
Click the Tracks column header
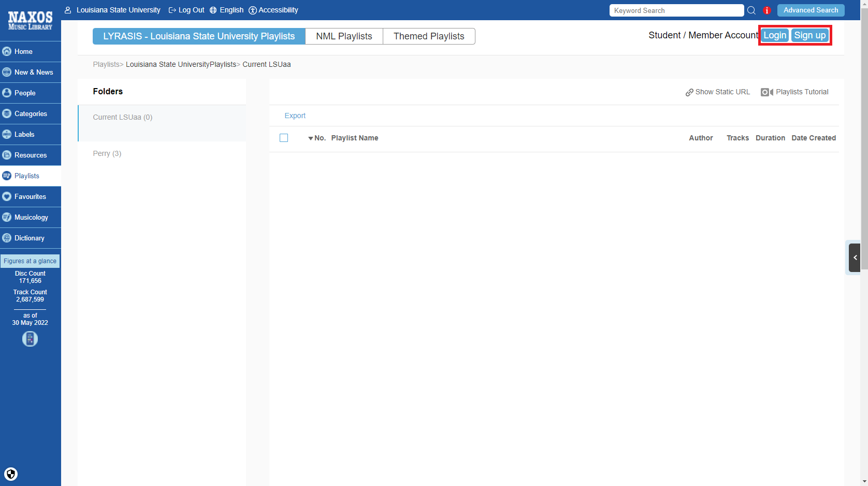coord(737,138)
